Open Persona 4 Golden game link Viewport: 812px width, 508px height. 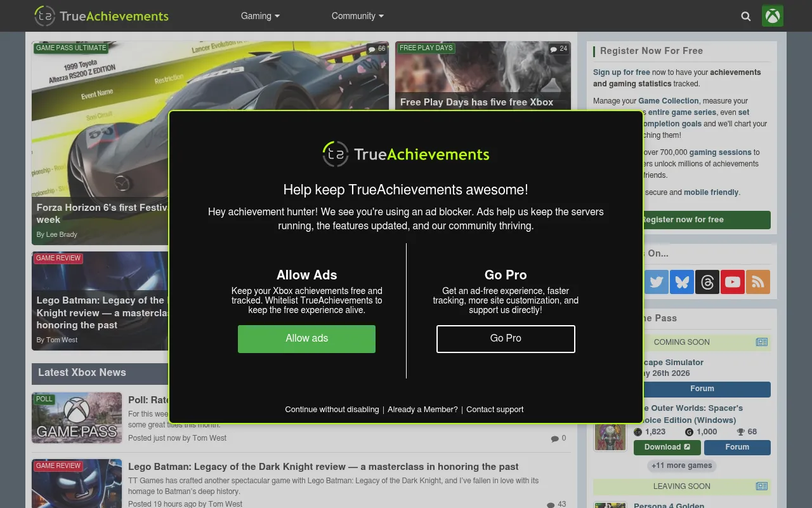pyautogui.click(x=669, y=505)
